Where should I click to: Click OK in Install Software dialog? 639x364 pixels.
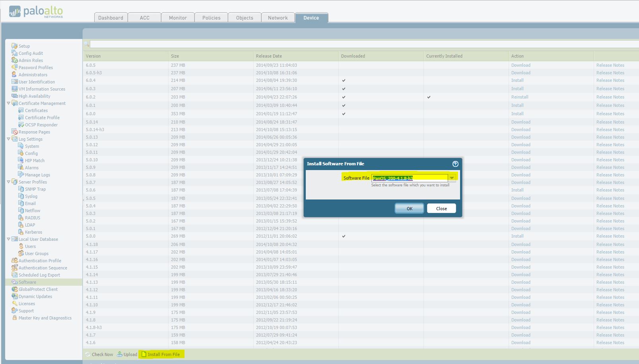tap(409, 208)
